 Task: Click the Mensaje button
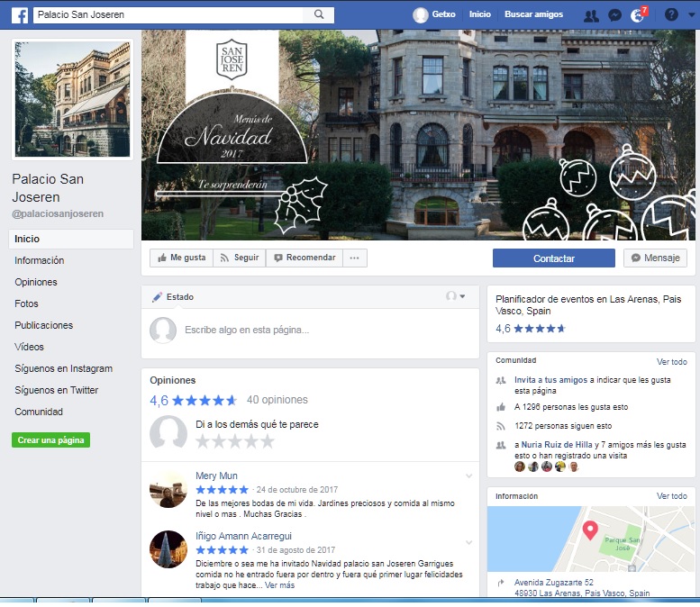pos(655,258)
